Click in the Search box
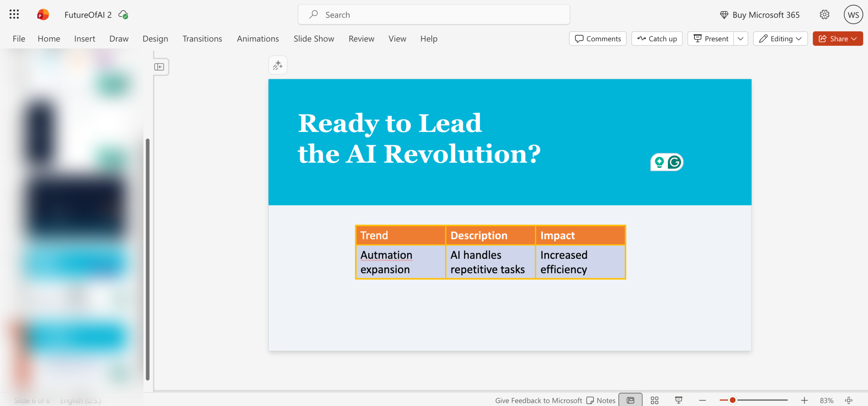The image size is (868, 406). (x=434, y=15)
